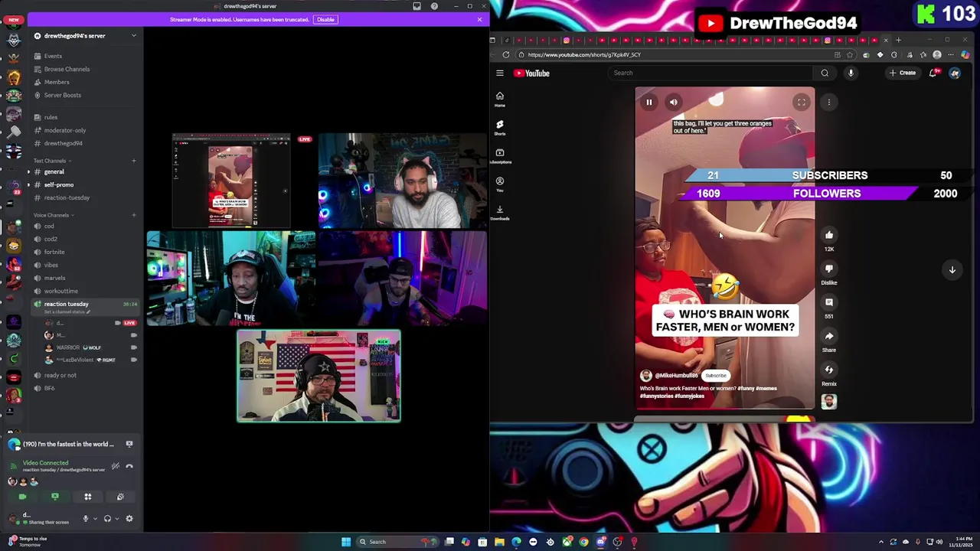Open microphone input options arrow
980x551 pixels.
coord(95,518)
